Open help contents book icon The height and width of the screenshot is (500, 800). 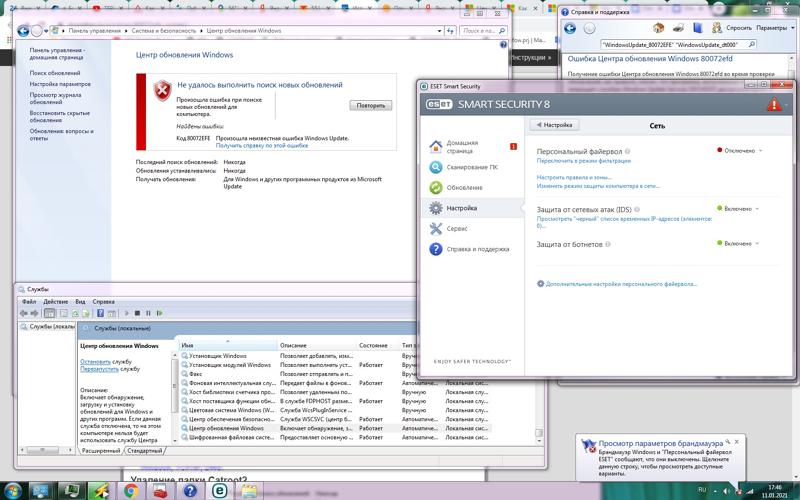[697, 28]
